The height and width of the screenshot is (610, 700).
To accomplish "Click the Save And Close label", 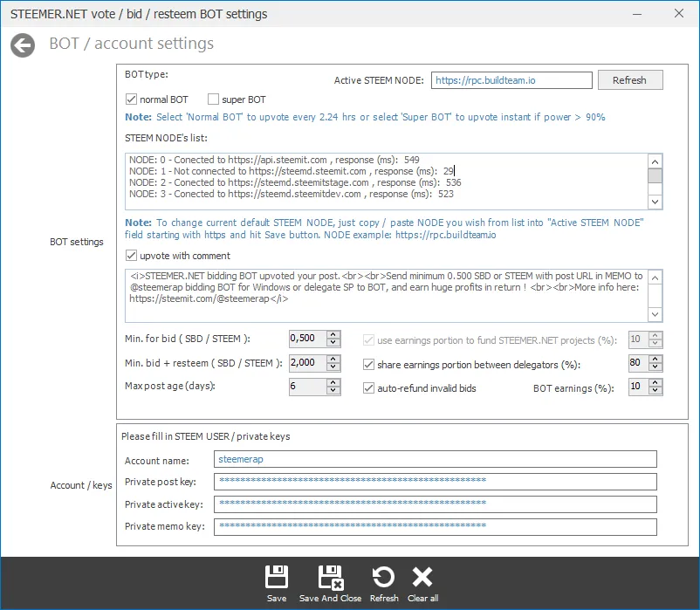I will [x=330, y=599].
